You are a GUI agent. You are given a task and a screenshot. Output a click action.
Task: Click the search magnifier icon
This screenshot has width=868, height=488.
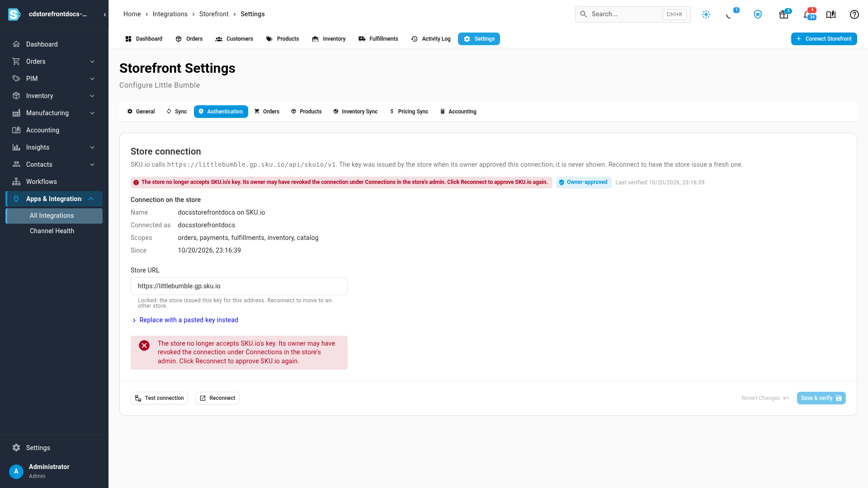584,14
